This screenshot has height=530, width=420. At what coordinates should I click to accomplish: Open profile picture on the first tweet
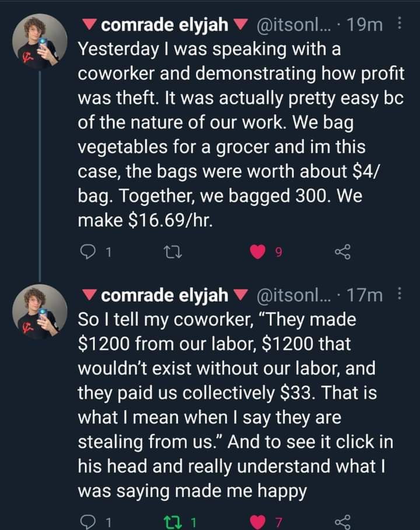40,42
